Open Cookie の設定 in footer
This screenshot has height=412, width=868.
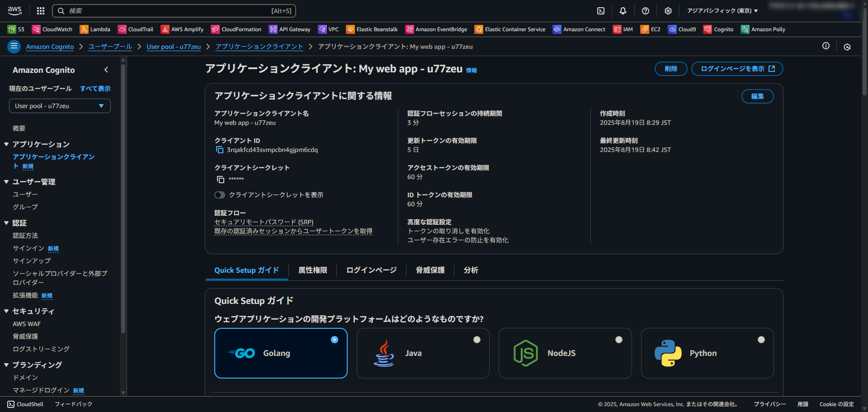click(837, 404)
